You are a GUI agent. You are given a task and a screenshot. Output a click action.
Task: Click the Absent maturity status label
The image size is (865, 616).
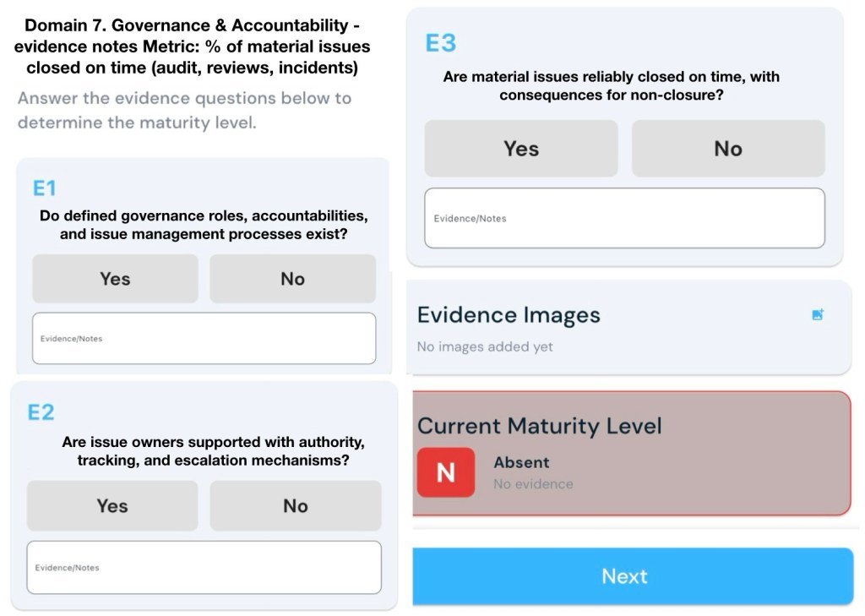(x=521, y=462)
